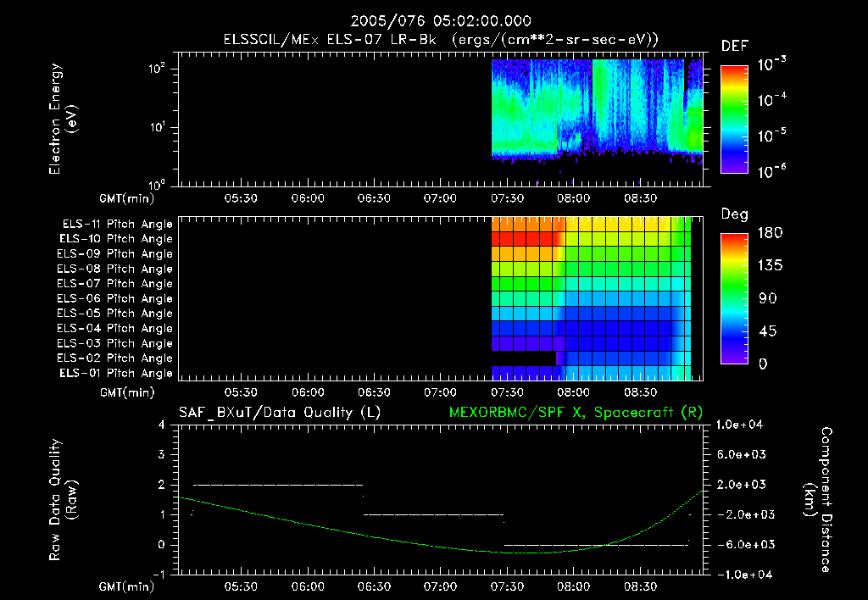
Task: Click the 6.0e+03 right axis tick label
Action: click(742, 455)
